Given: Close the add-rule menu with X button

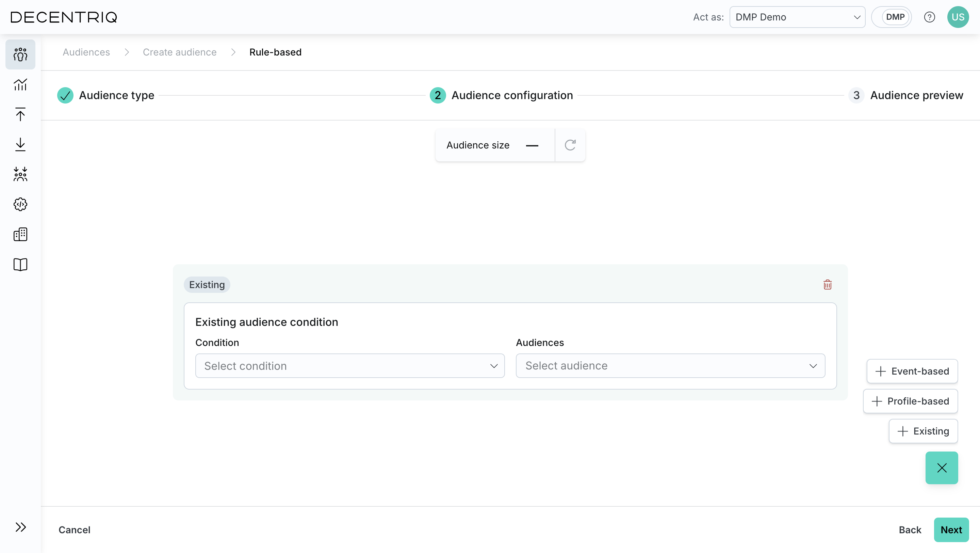Looking at the screenshot, I should point(942,468).
